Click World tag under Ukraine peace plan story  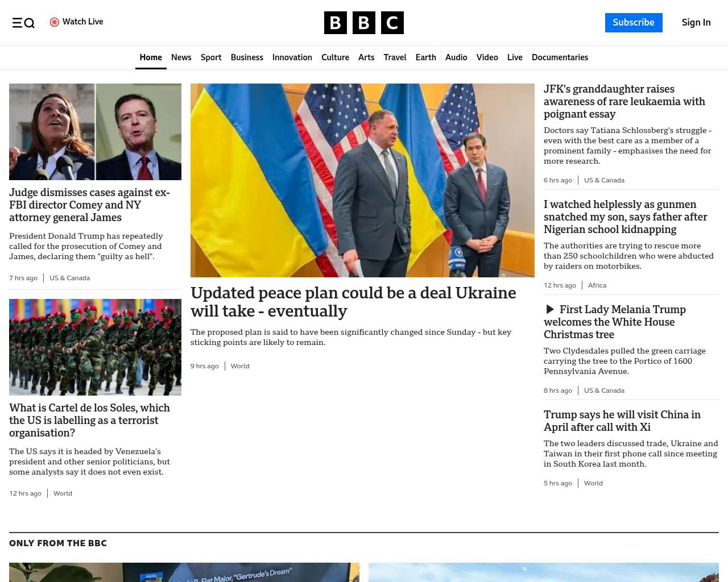(x=240, y=366)
